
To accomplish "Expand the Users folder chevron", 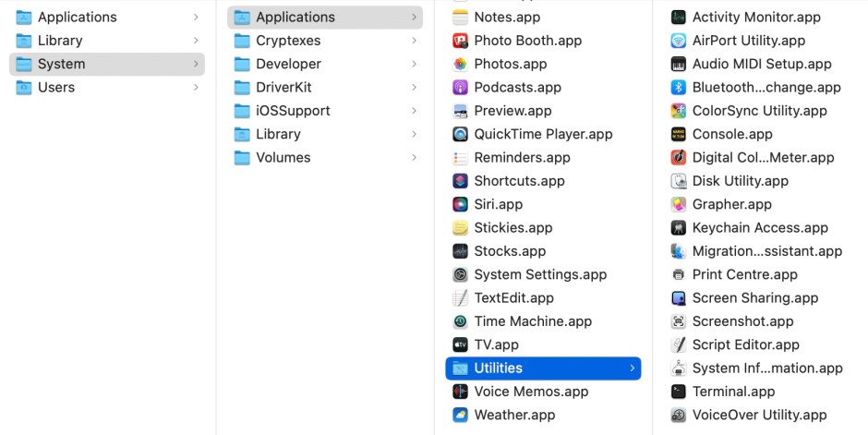I will [x=196, y=87].
